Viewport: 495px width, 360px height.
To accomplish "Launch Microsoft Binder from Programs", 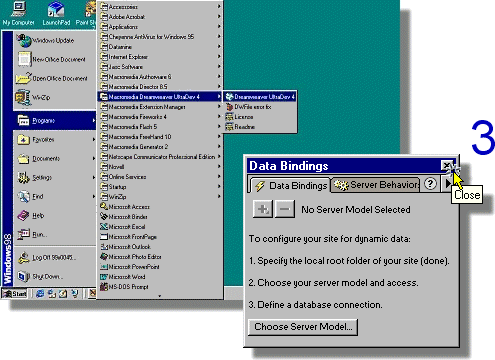I will (160, 217).
